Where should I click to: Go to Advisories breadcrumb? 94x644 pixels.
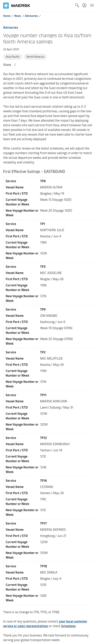tap(31, 16)
